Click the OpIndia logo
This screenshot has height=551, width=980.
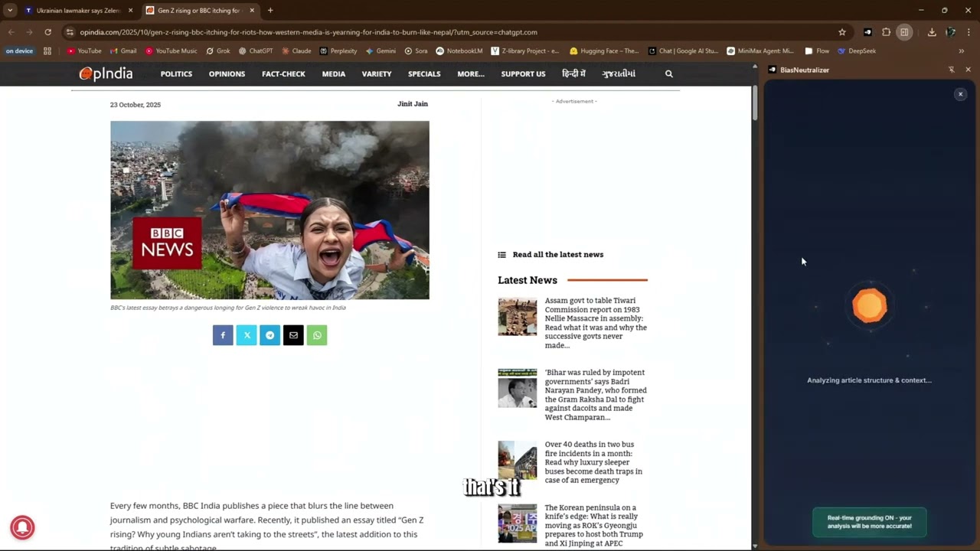tap(106, 73)
